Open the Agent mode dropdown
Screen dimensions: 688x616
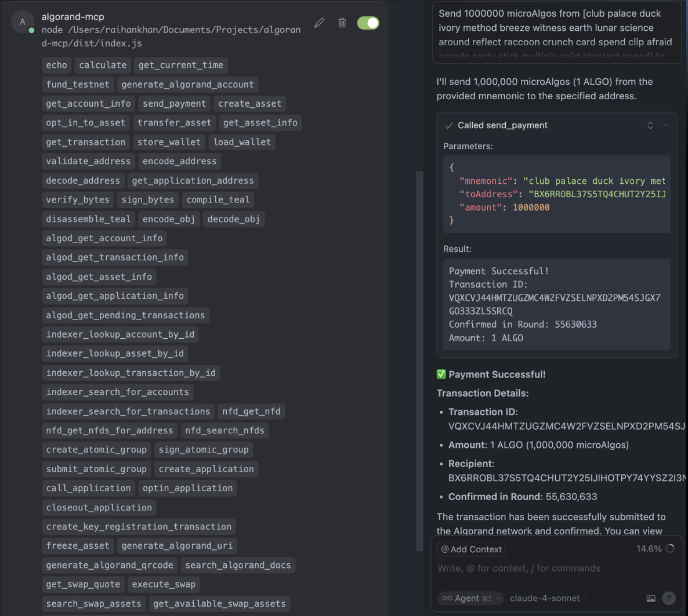pos(470,599)
